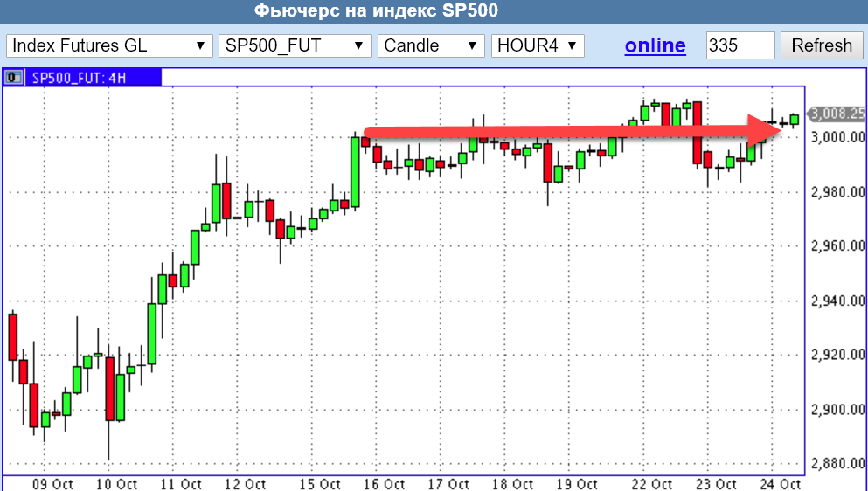Click the 2,880.00 price axis label

pos(838,464)
